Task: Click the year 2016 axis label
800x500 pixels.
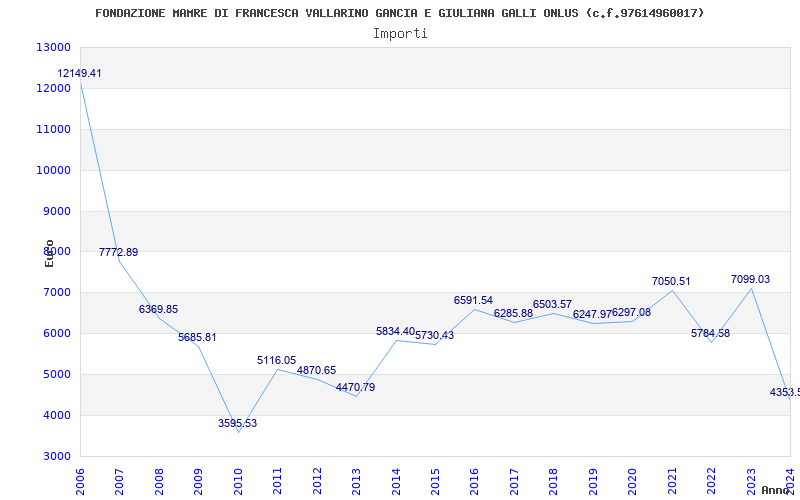Action: pos(475,482)
